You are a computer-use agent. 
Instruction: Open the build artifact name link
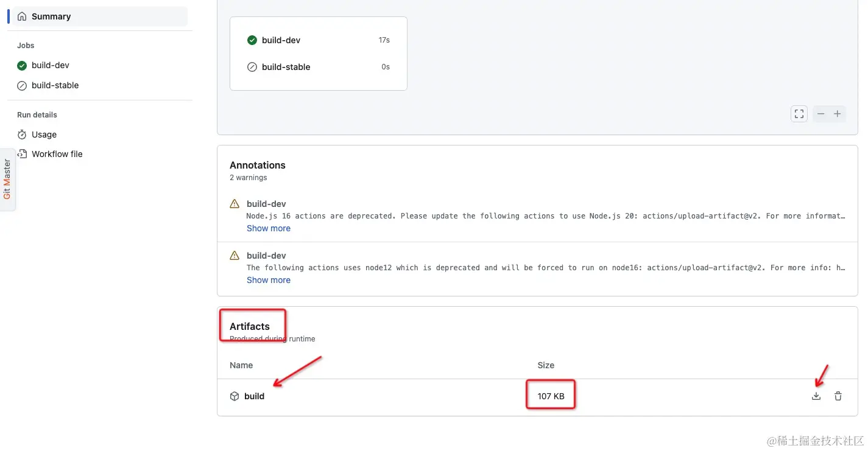tap(254, 396)
